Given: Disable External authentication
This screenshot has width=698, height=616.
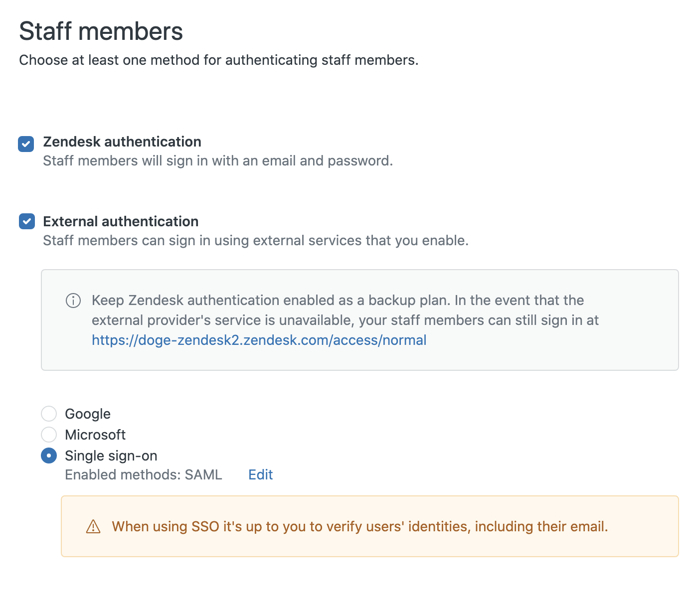Looking at the screenshot, I should 27,221.
